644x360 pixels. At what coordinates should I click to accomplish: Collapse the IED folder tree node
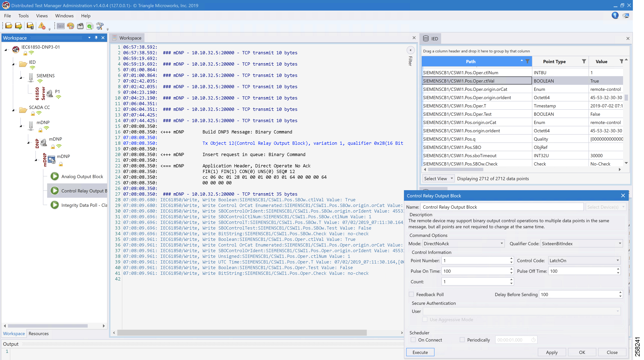13,64
